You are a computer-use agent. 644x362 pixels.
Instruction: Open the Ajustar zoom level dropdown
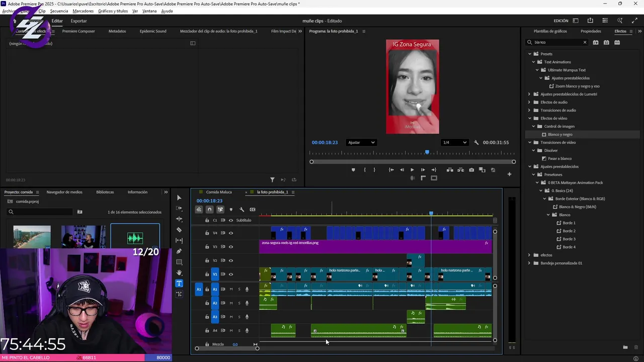point(361,142)
